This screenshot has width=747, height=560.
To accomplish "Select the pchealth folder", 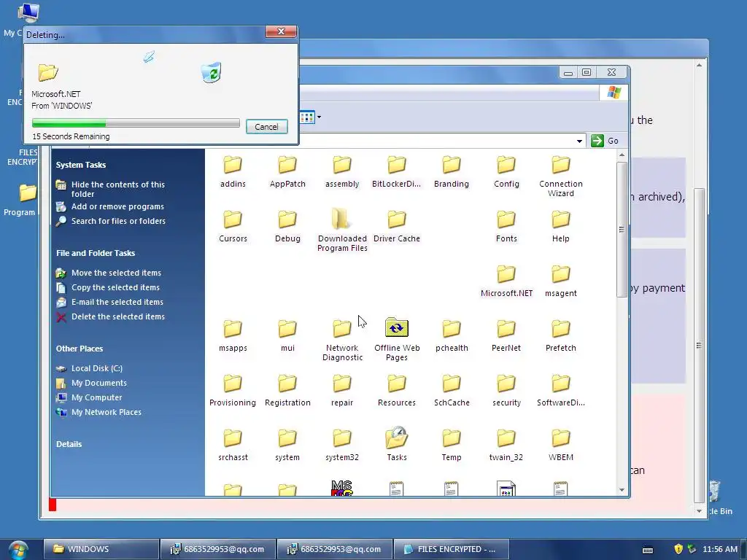I will [451, 335].
